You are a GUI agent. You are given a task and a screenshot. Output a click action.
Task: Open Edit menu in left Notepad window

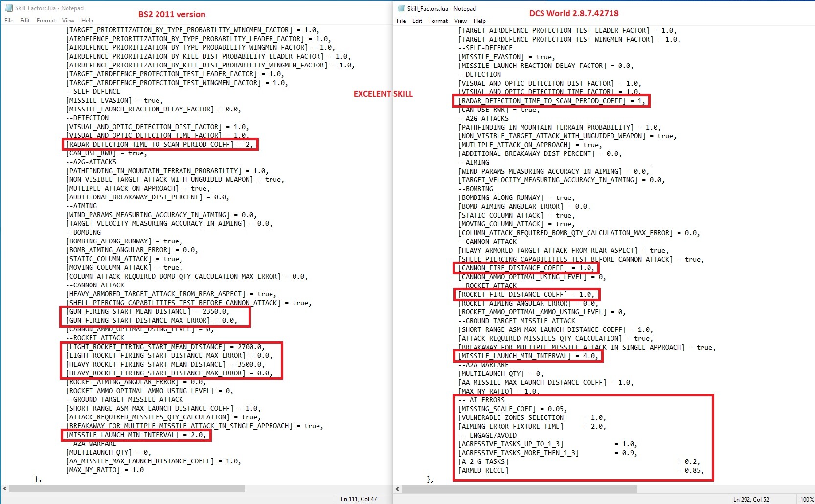[x=25, y=21]
